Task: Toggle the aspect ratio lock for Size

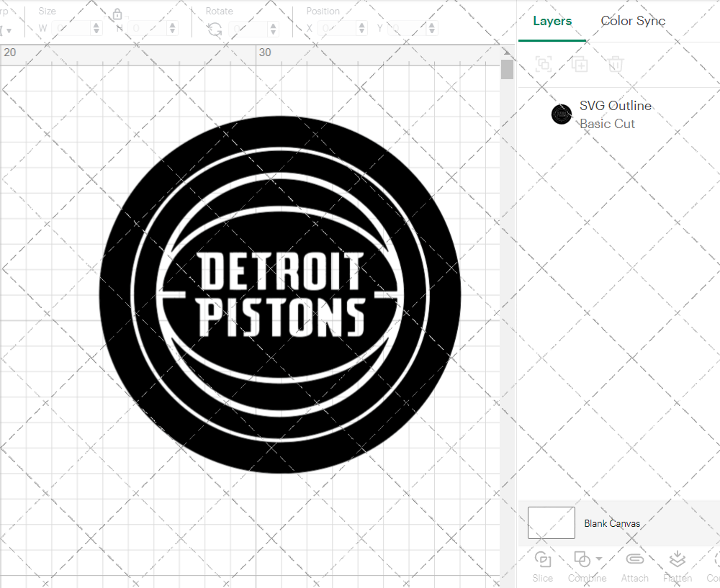Action: 117,14
